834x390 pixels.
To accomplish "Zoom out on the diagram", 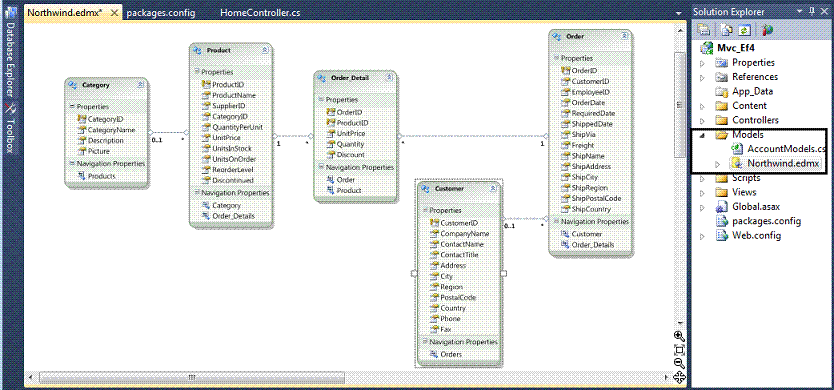I will click(679, 363).
